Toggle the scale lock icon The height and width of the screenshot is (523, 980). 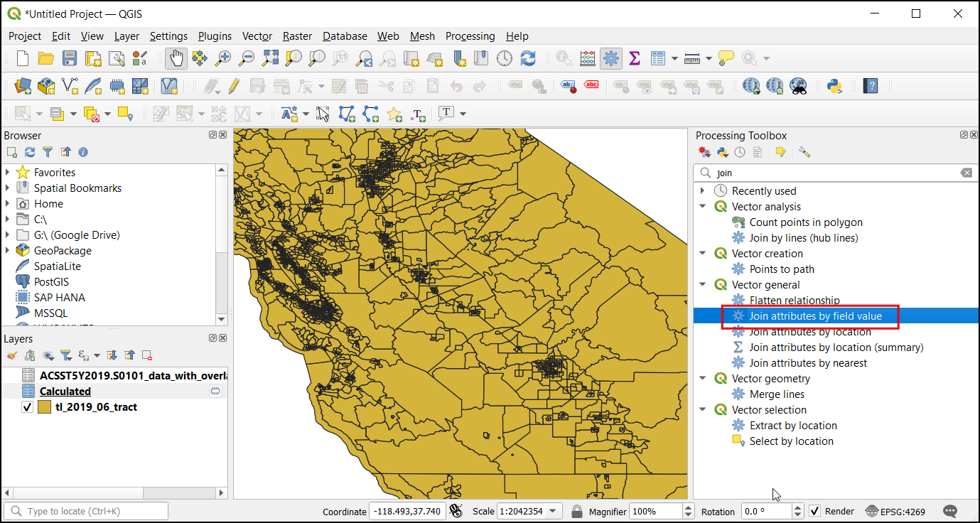577,511
